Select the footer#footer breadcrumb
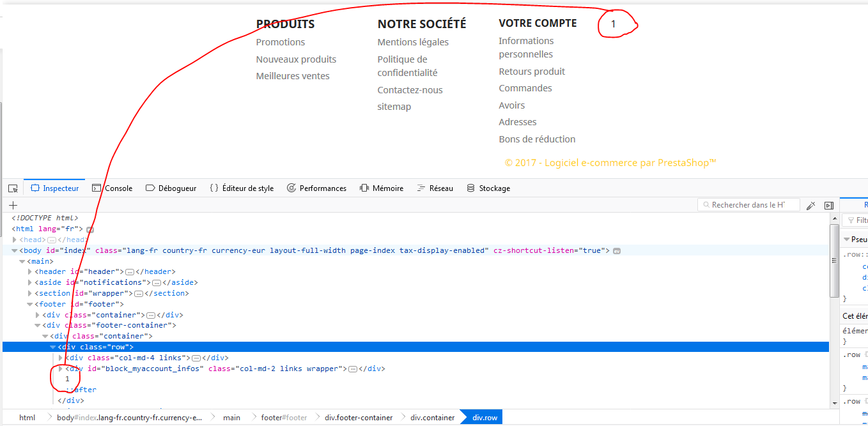This screenshot has width=868, height=426. point(284,418)
